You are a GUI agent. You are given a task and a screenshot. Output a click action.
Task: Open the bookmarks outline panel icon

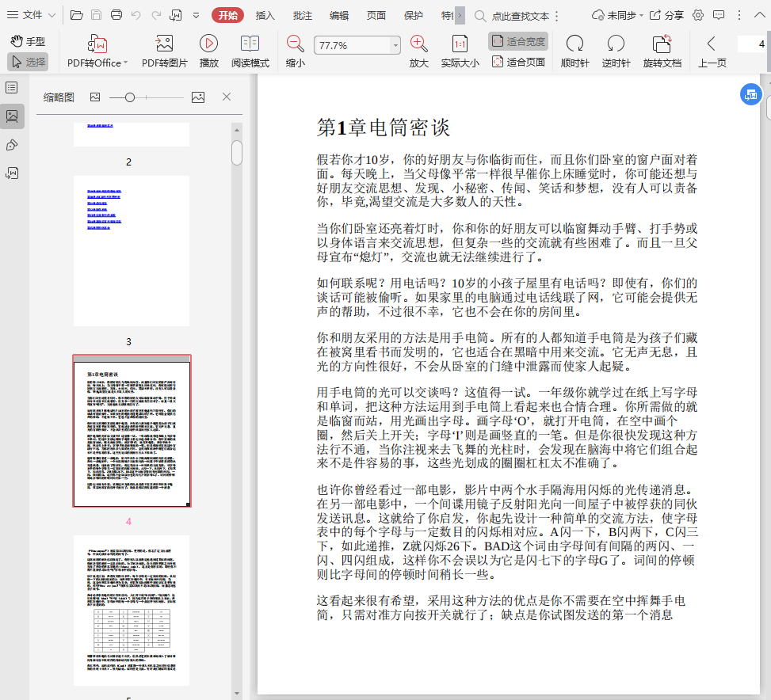pos(12,88)
